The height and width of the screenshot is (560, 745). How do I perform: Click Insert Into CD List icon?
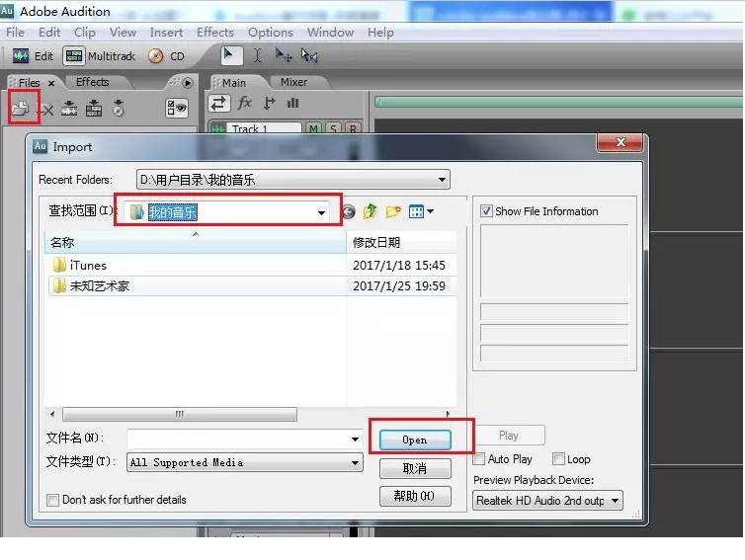point(119,109)
